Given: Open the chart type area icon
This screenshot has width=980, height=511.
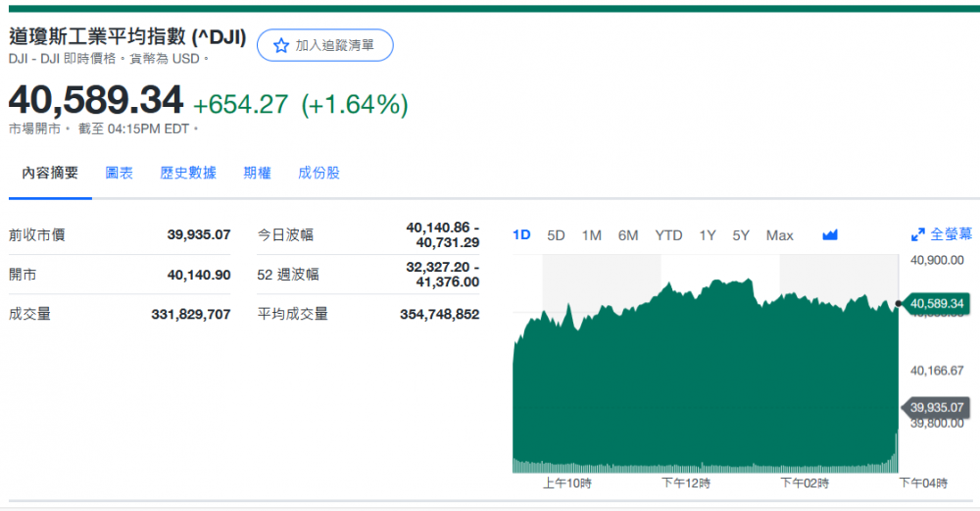Looking at the screenshot, I should click(x=830, y=235).
